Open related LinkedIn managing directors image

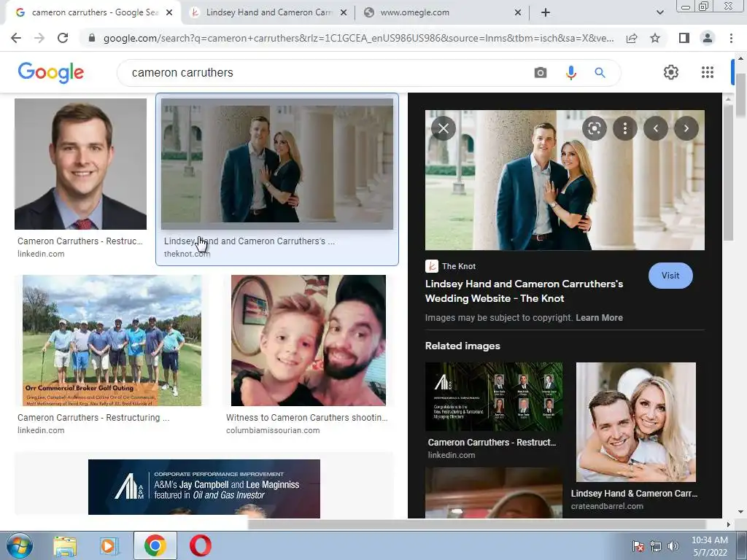(494, 397)
